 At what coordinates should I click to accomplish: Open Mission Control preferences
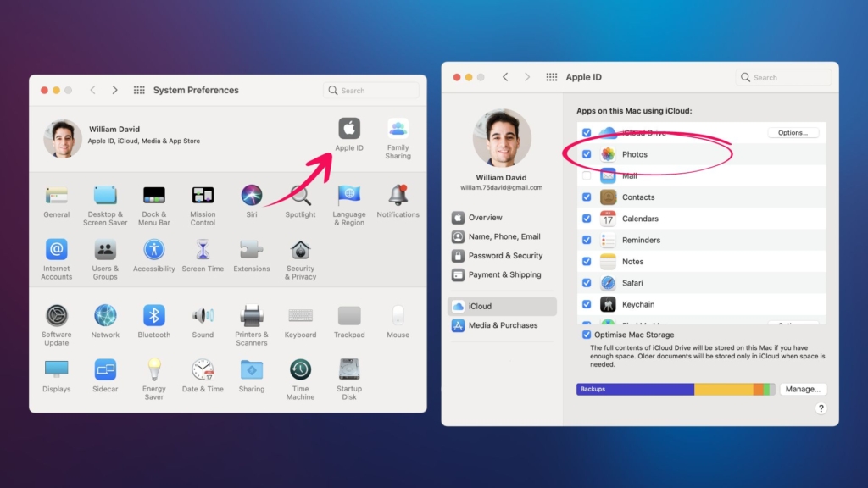(203, 206)
